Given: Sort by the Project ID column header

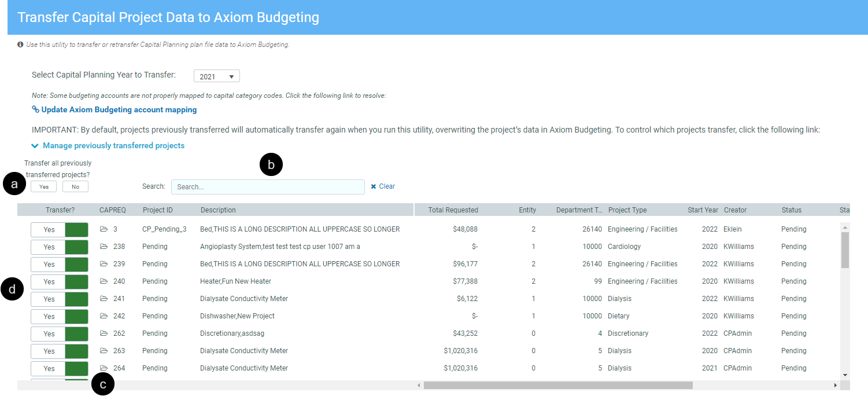Looking at the screenshot, I should click(x=157, y=210).
